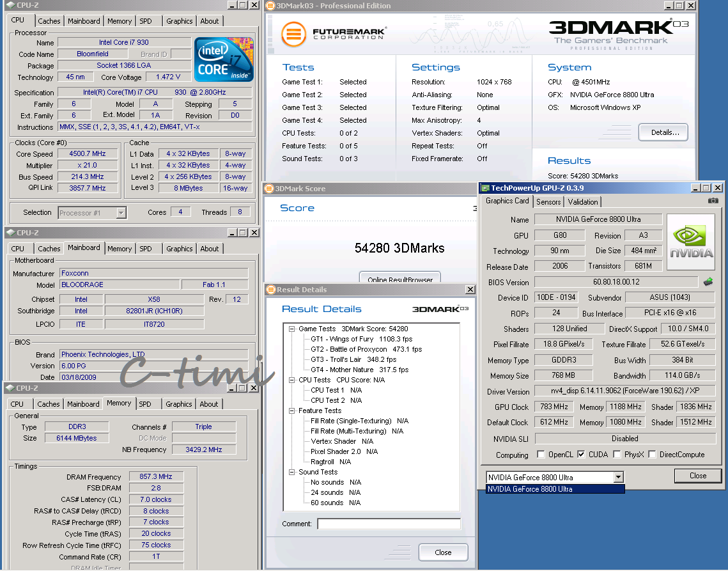
Task: Toggle the OpenCL checkbox in GPU-Z
Action: coord(541,455)
